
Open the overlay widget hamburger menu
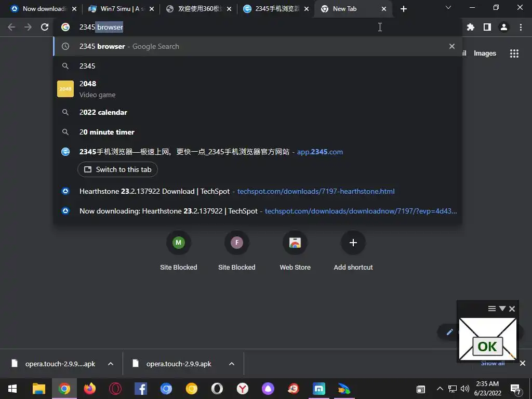click(492, 309)
